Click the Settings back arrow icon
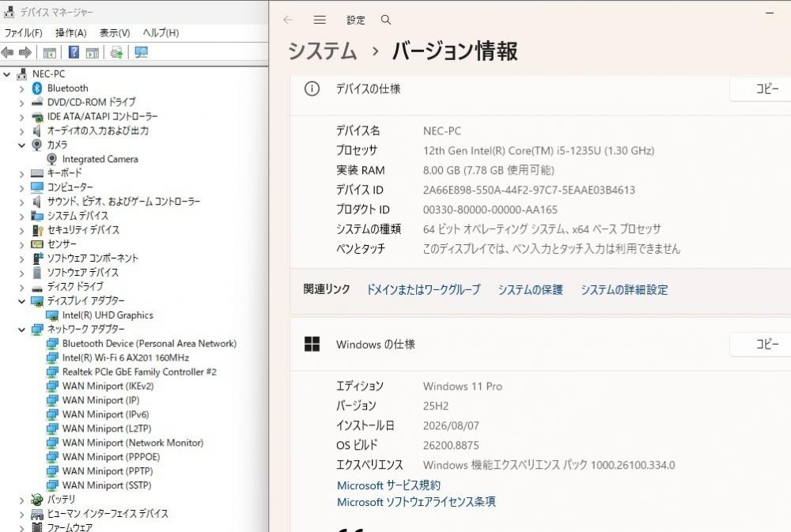The height and width of the screenshot is (532, 791). 288,20
